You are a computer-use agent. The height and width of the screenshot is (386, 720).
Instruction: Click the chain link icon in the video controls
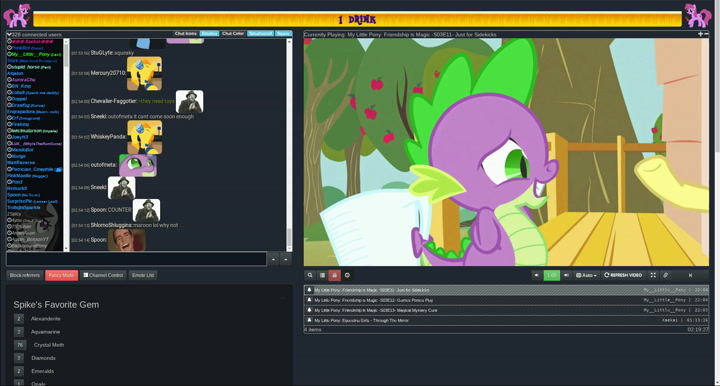coord(665,275)
